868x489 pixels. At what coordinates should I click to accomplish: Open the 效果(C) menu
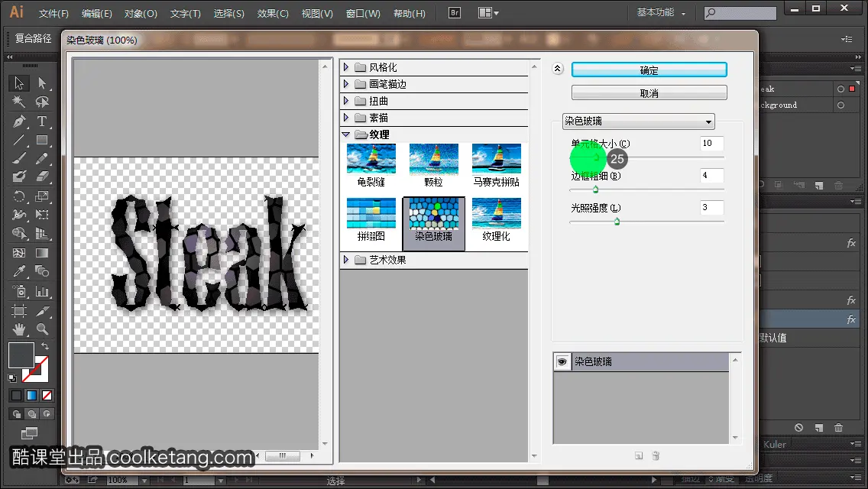click(x=273, y=13)
